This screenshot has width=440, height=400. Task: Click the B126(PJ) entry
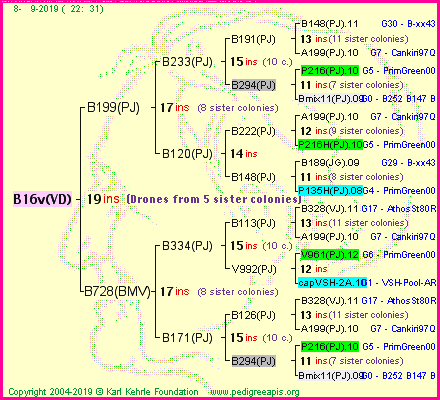click(x=253, y=315)
